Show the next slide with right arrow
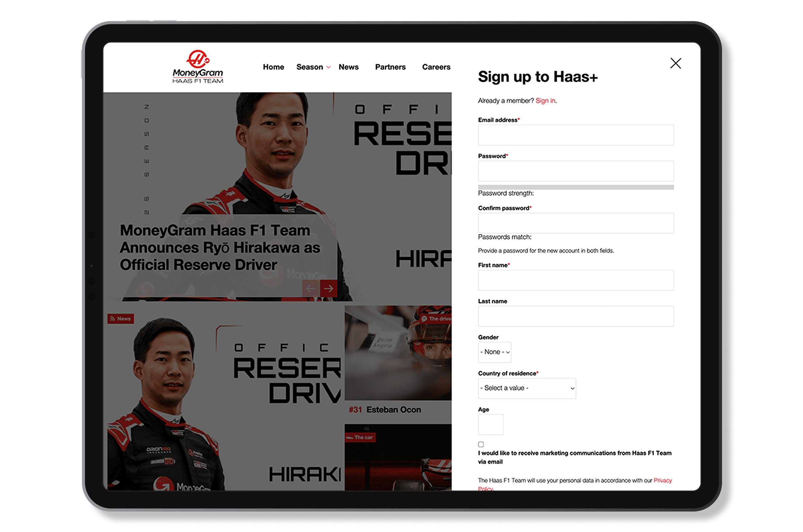Screen dimensions: 803x532 pos(328,288)
